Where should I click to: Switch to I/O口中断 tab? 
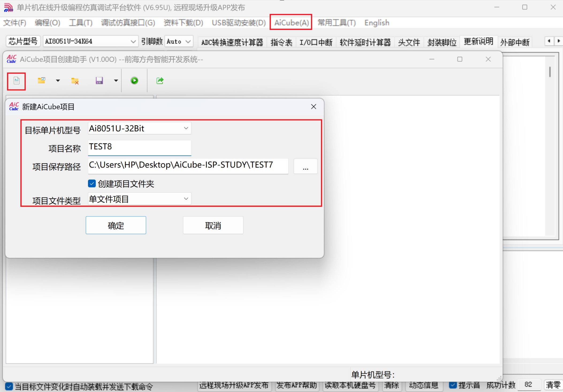click(316, 42)
